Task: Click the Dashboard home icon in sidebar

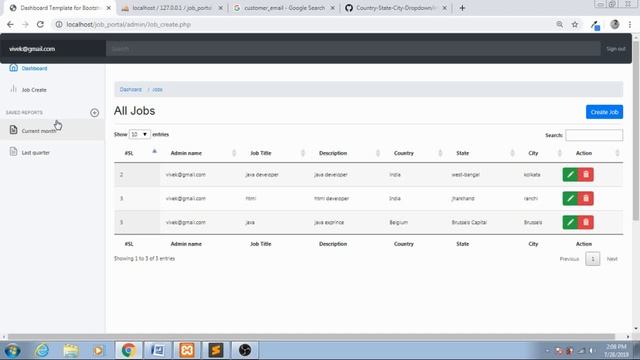Action: (13, 68)
